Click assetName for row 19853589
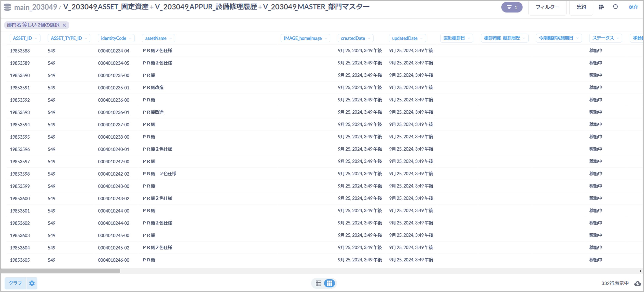Screen dimensions: 644x292 (x=157, y=63)
